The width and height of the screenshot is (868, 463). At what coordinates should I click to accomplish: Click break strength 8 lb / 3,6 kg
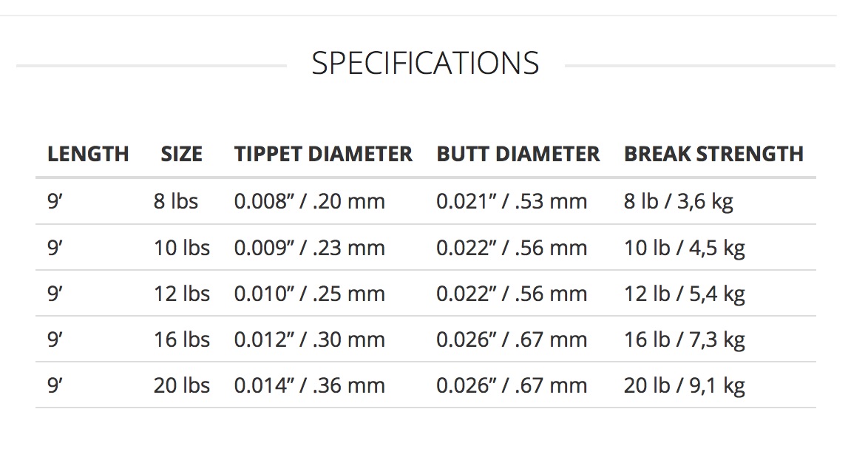pos(678,202)
